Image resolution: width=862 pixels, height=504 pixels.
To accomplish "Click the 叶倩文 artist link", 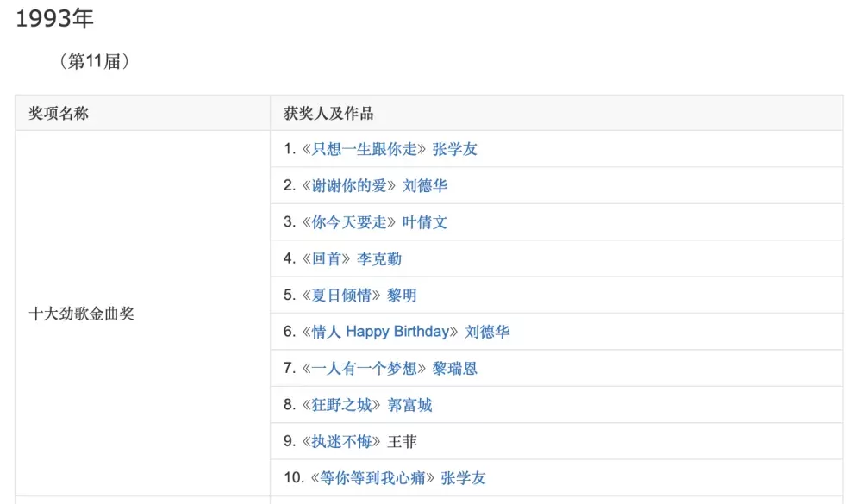I will pyautogui.click(x=425, y=222).
